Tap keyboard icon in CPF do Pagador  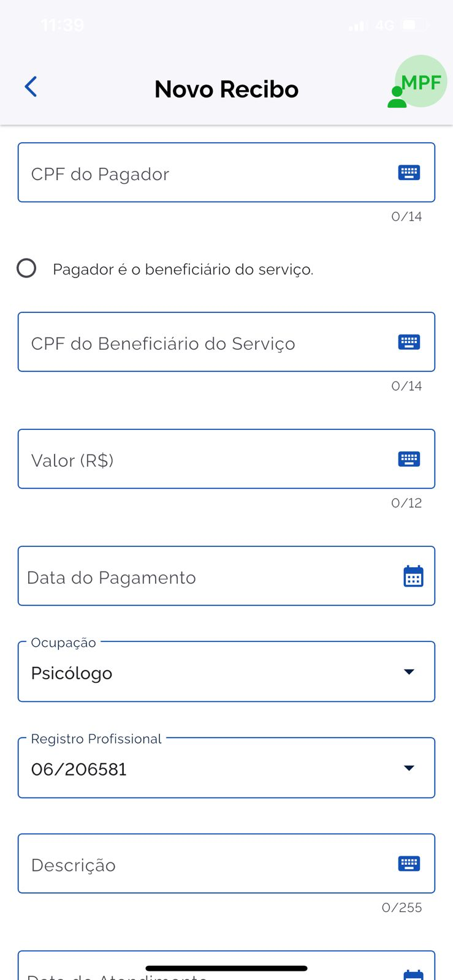pos(409,173)
